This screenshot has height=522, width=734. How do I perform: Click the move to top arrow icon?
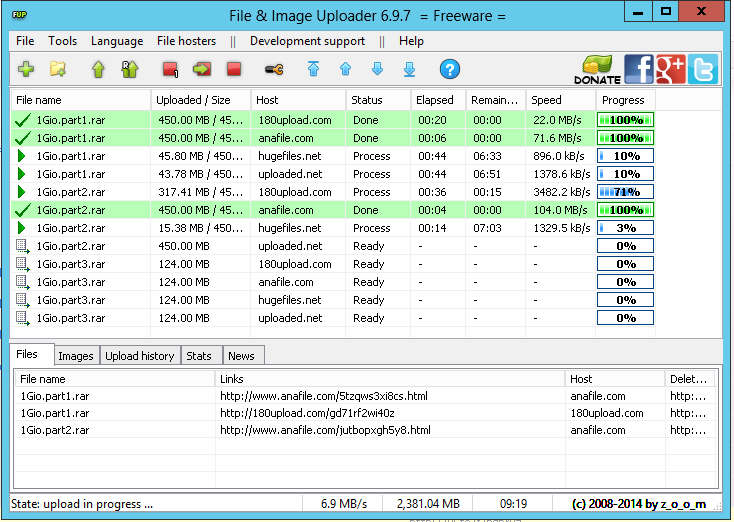click(313, 69)
